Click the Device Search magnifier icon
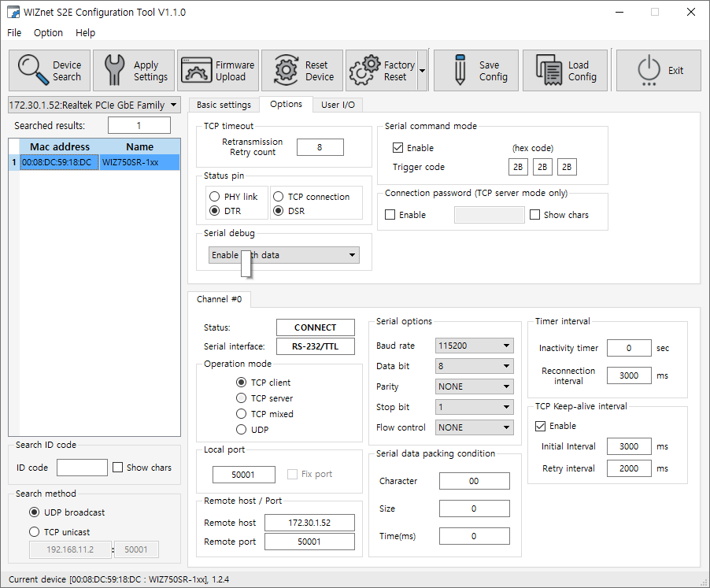710x588 pixels. coord(33,70)
